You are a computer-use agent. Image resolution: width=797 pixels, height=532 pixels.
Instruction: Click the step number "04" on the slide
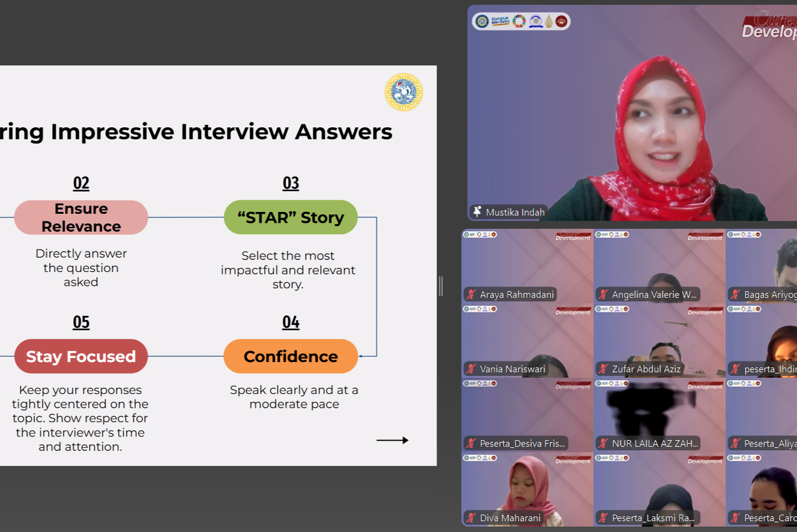(x=291, y=322)
